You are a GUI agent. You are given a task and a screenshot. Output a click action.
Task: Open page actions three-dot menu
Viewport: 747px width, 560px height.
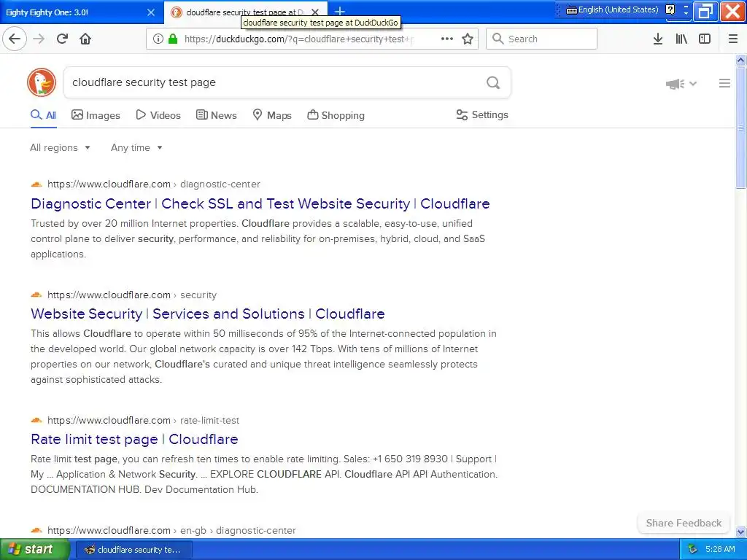tap(447, 39)
